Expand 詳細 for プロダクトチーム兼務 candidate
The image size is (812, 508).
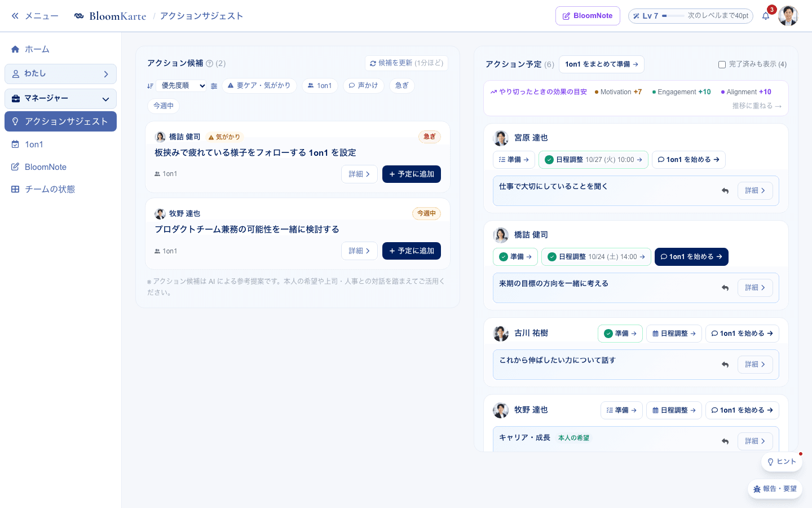(x=359, y=251)
